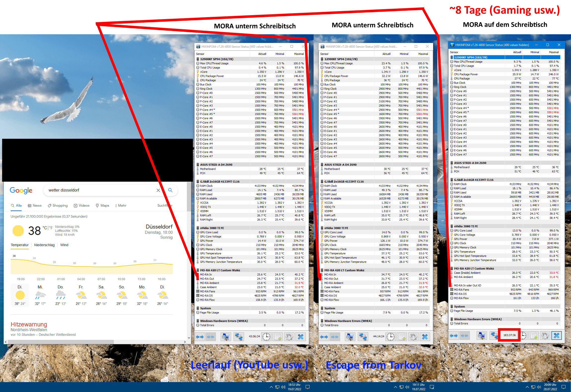Select So. forecast day 29° 18°

122,295
